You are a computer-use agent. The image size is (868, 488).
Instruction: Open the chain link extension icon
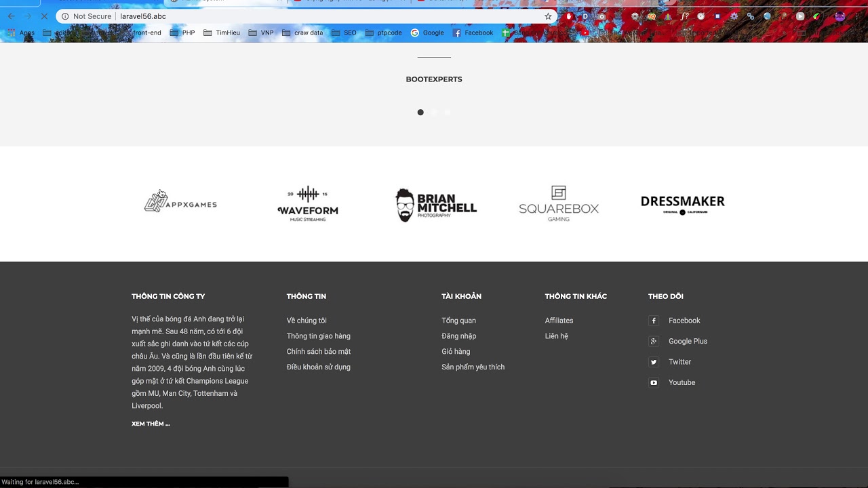pos(751,16)
